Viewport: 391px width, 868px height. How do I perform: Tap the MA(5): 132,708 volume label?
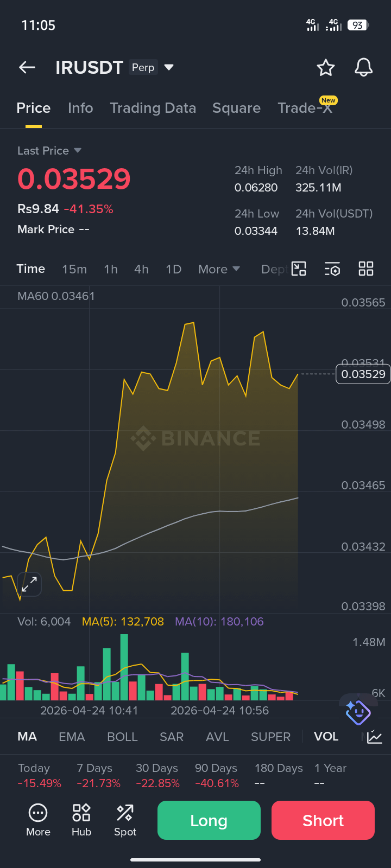pyautogui.click(x=123, y=622)
